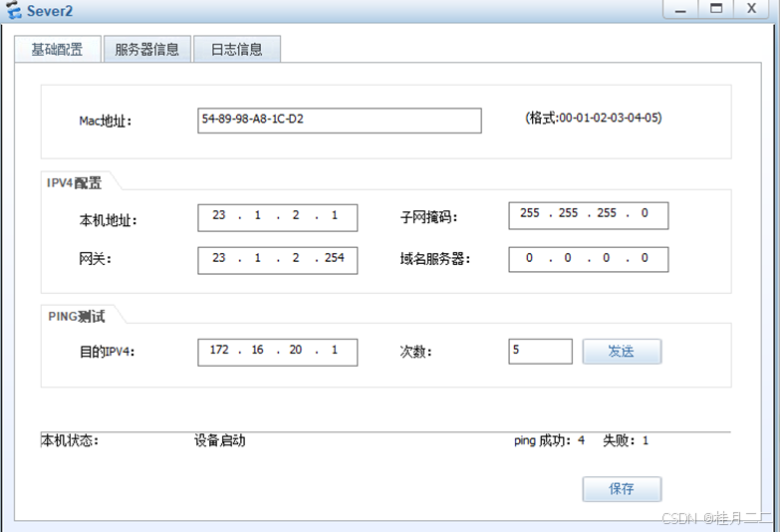Screen dimensions: 780x532
Task: Click the Sever2 app icon in title bar
Action: [x=13, y=10]
